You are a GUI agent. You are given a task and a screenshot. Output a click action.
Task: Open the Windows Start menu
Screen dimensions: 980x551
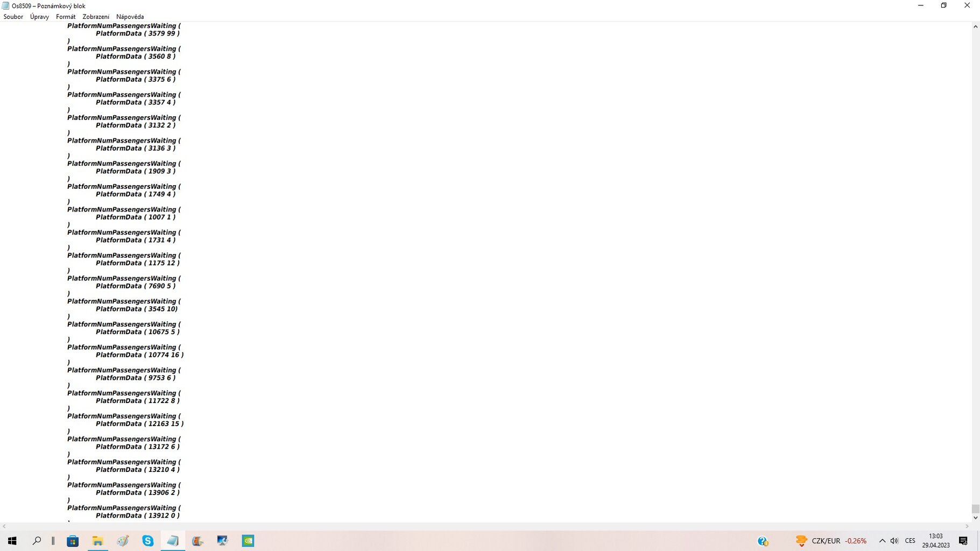12,541
